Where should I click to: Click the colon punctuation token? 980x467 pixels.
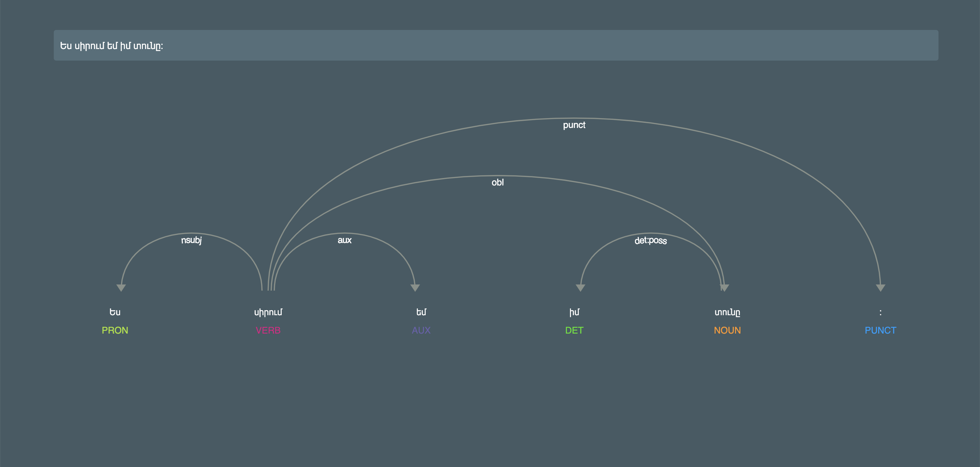click(880, 312)
